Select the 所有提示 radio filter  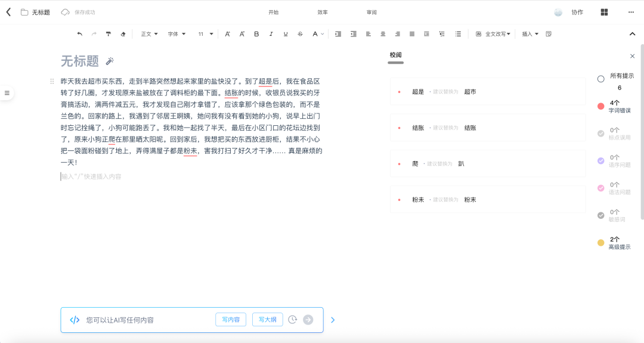click(601, 79)
